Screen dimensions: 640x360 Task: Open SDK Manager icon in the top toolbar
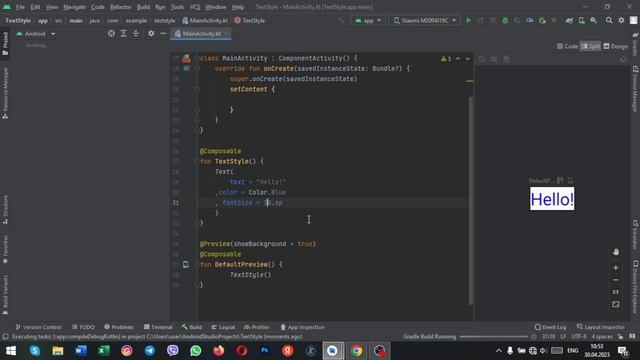point(593,20)
